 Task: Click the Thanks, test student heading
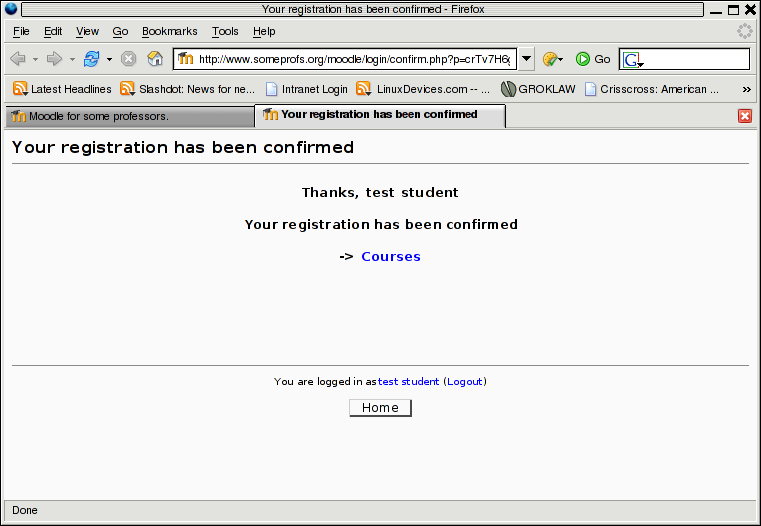[x=380, y=193]
